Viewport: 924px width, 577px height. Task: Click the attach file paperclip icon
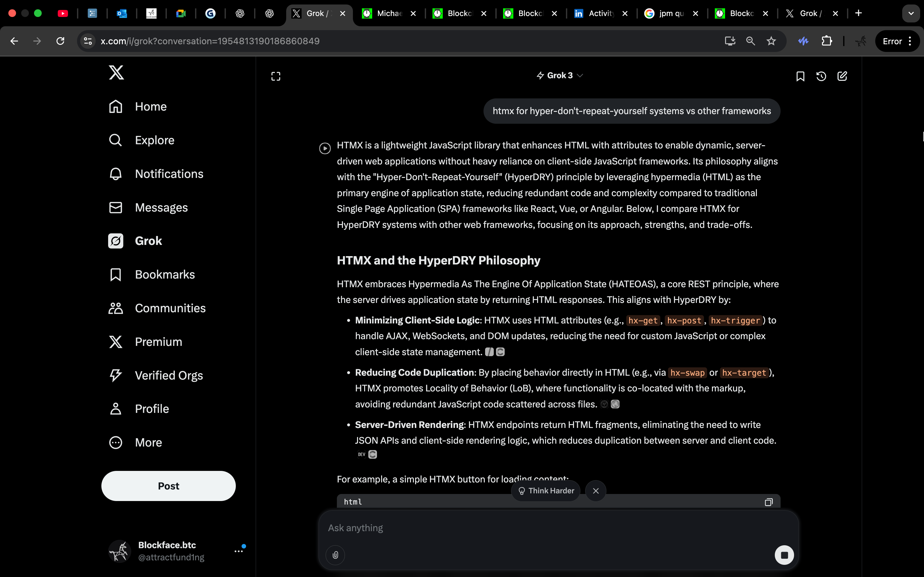coord(335,555)
